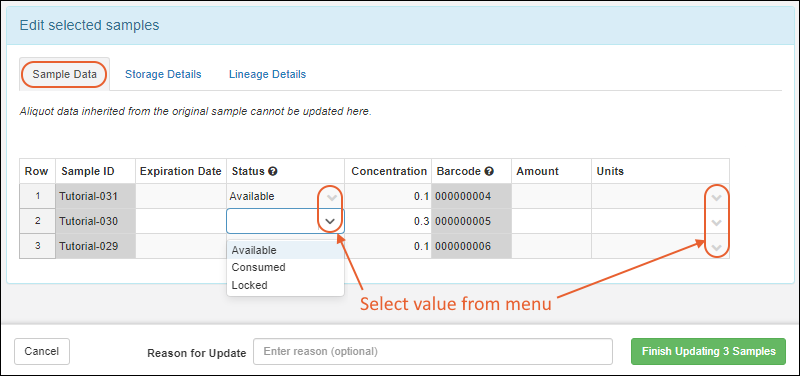
Task: Select the Sample Data tab
Action: tap(64, 74)
